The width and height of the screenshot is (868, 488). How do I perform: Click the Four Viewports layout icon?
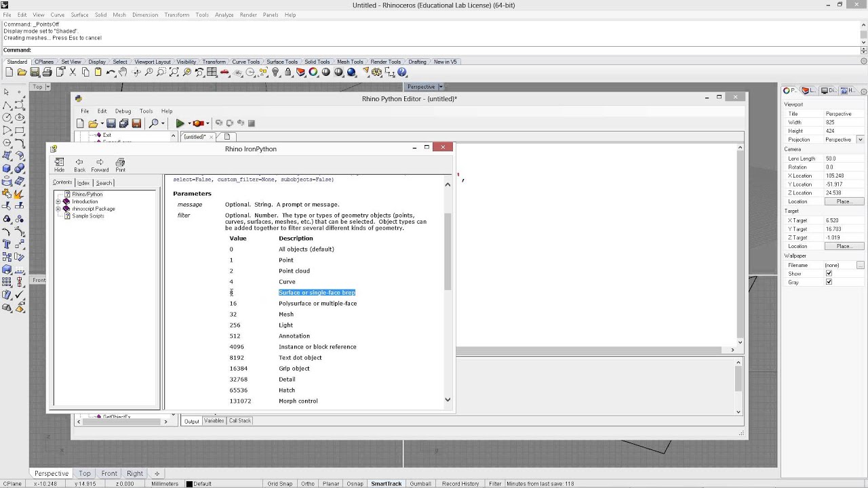point(212,72)
